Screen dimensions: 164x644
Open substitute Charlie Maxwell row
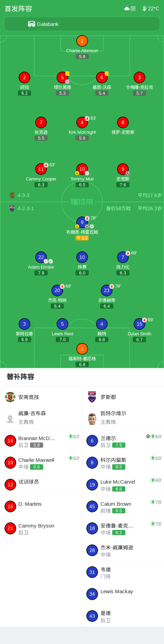pos(41,463)
